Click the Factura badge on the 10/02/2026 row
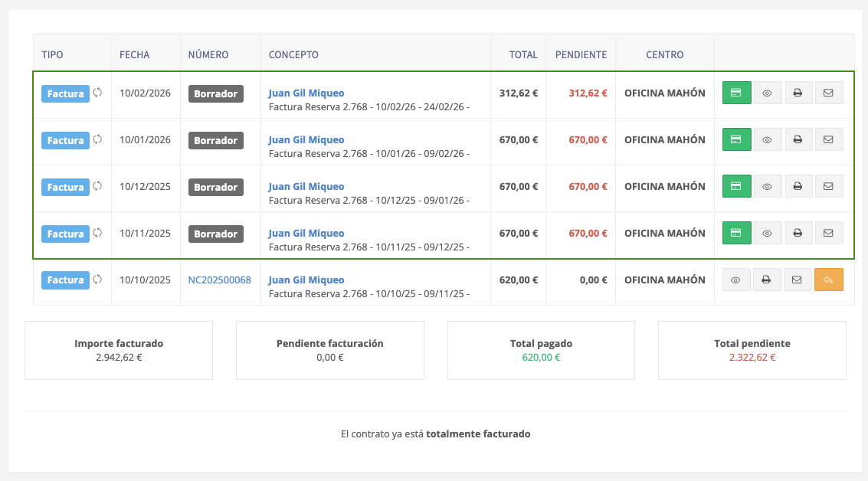 click(x=65, y=93)
